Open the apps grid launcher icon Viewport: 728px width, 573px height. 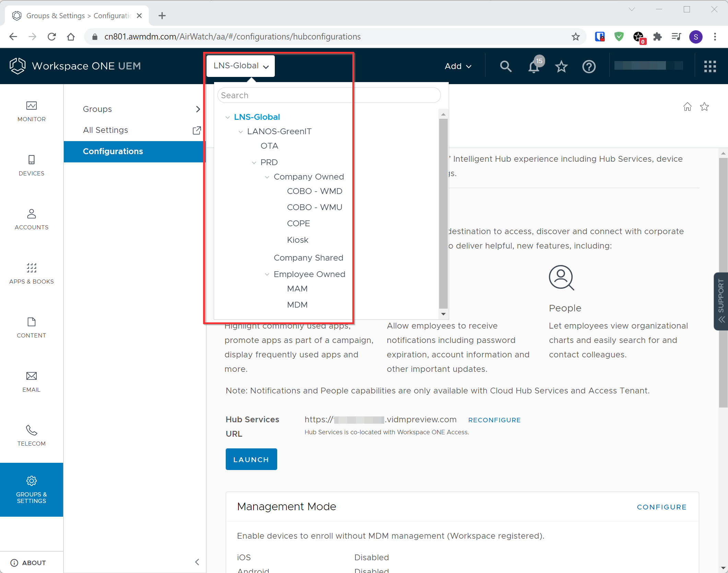pos(710,66)
